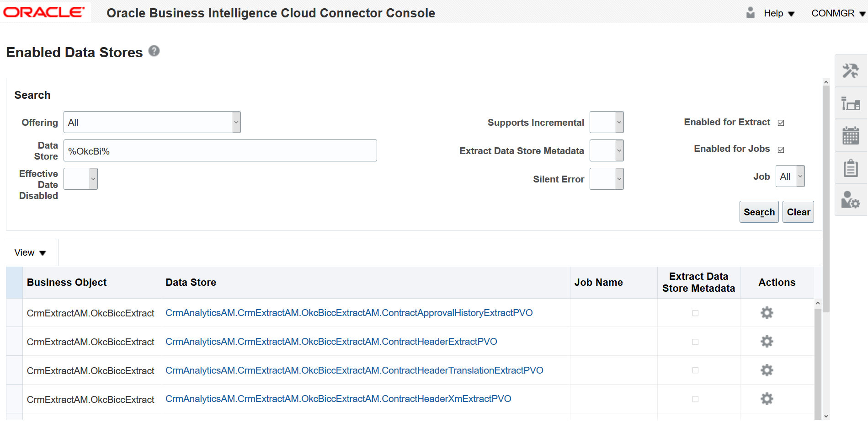Select first row CrmExtractAM.OkcBiccExtract business object cell
The height and width of the screenshot is (423, 868).
click(x=91, y=313)
